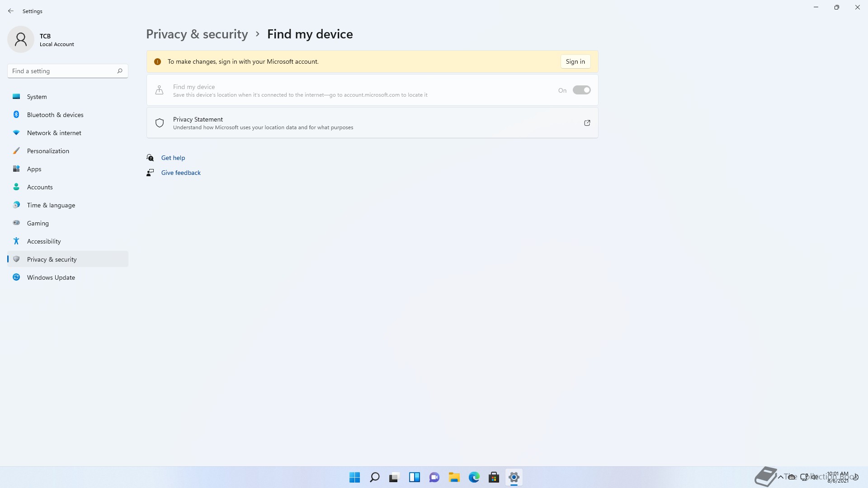Open Time & language settings
The image size is (868, 488).
(68, 205)
